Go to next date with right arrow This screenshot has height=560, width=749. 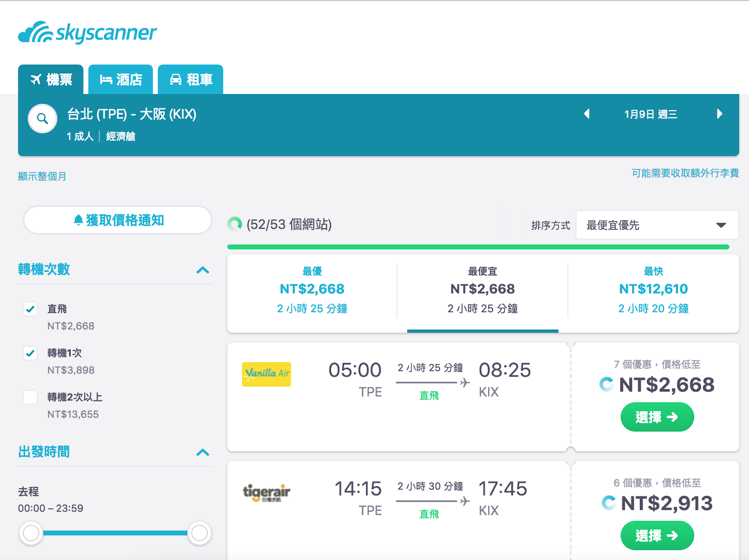click(720, 114)
